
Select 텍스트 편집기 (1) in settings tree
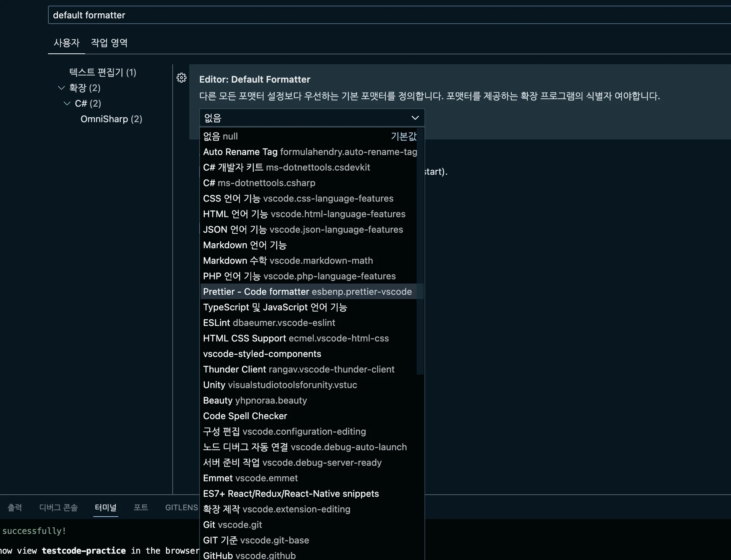coord(102,72)
